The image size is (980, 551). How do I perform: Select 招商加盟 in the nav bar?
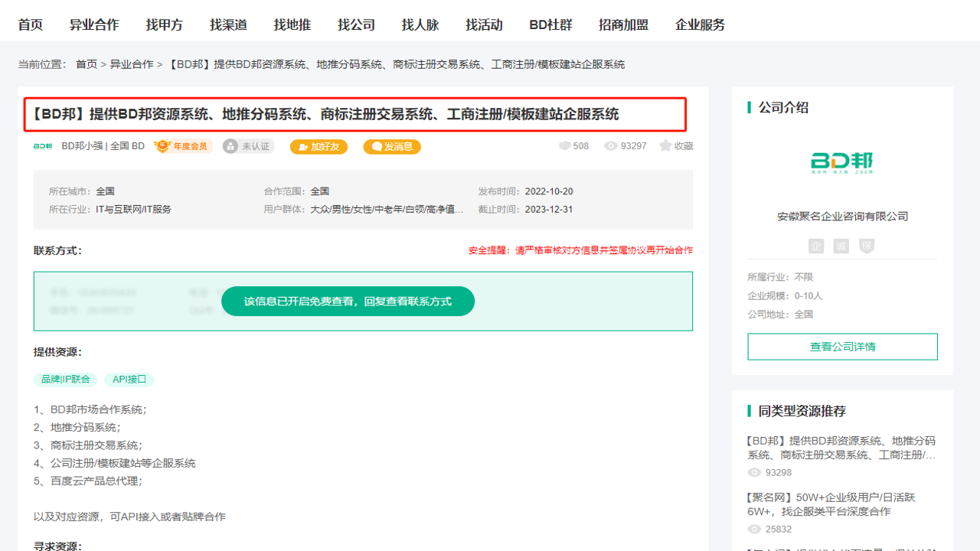623,24
